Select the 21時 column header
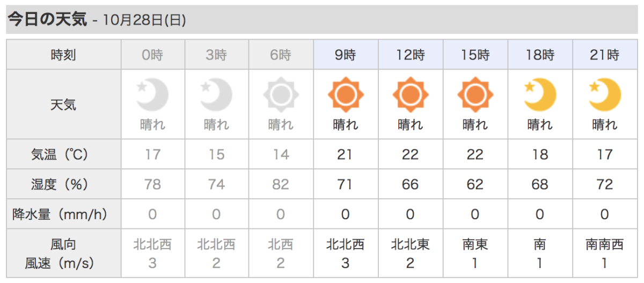 click(x=605, y=54)
